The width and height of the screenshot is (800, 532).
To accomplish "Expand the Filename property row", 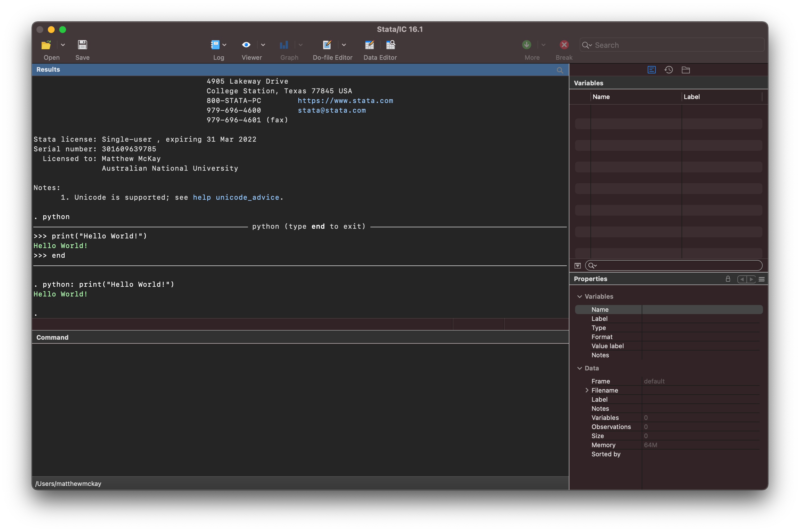I will 587,390.
